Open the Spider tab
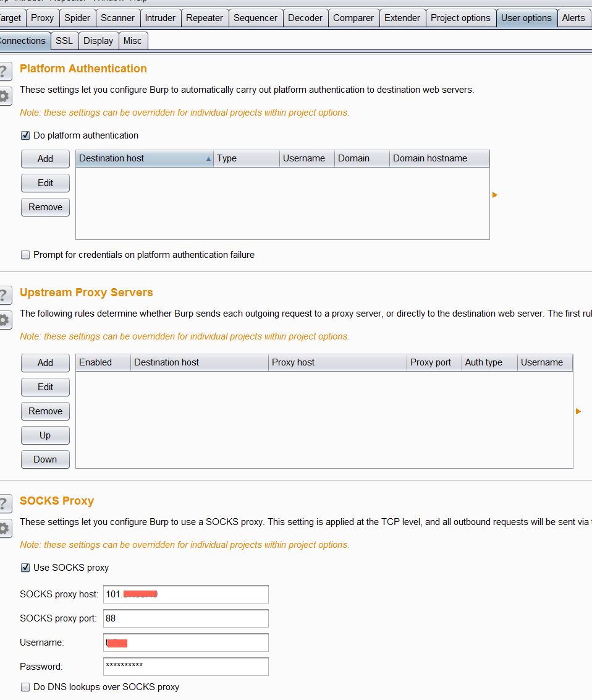592x700 pixels. tap(77, 19)
